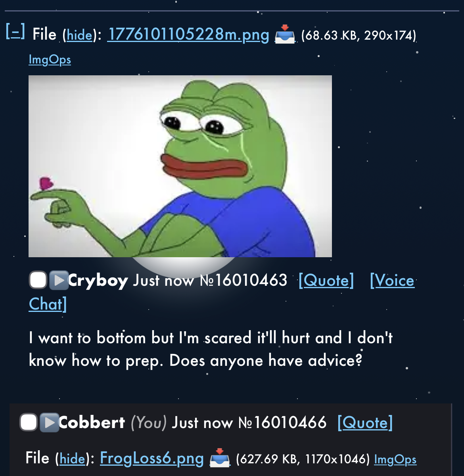Screen dimensions: 464x476
Task: Hide the FrogLoss6.png file
Action: [72, 459]
